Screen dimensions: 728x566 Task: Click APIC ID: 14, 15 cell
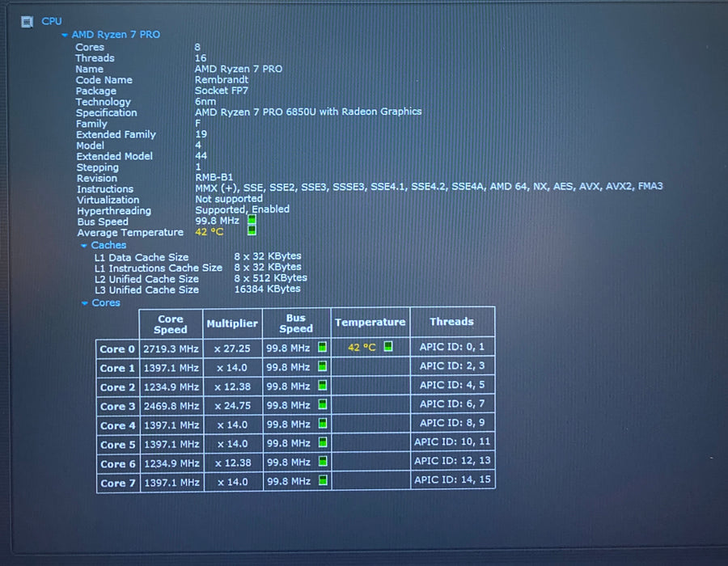pos(453,479)
